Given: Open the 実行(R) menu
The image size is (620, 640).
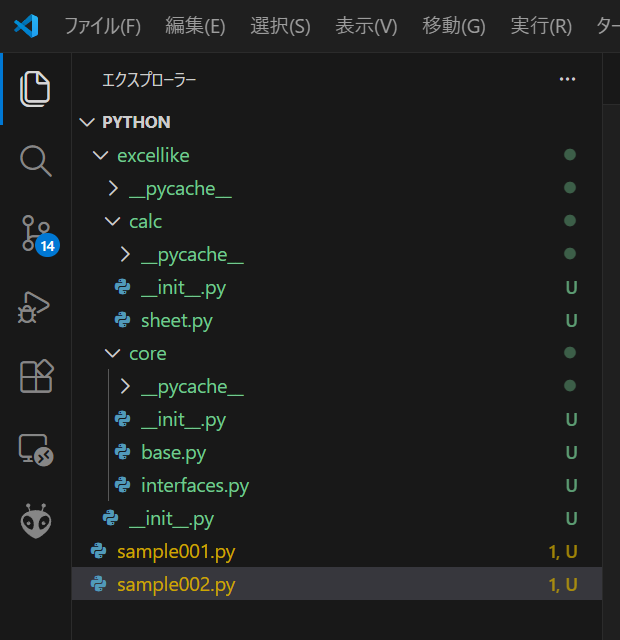Looking at the screenshot, I should 540,26.
